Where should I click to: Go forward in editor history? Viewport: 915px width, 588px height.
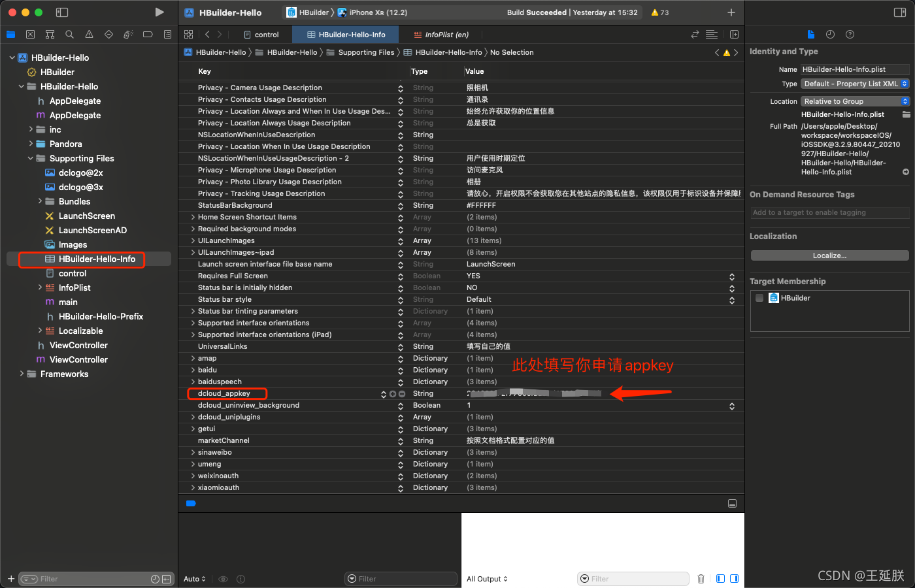tap(220, 35)
